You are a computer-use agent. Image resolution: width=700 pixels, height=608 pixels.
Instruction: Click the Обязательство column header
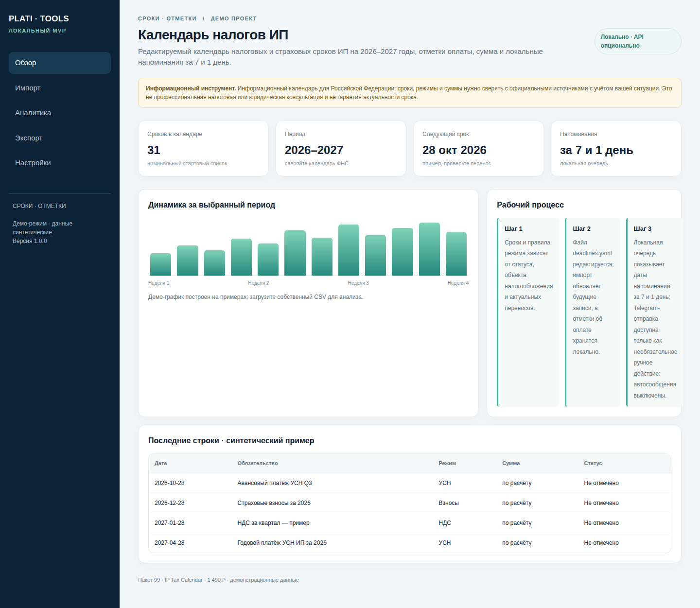click(258, 463)
